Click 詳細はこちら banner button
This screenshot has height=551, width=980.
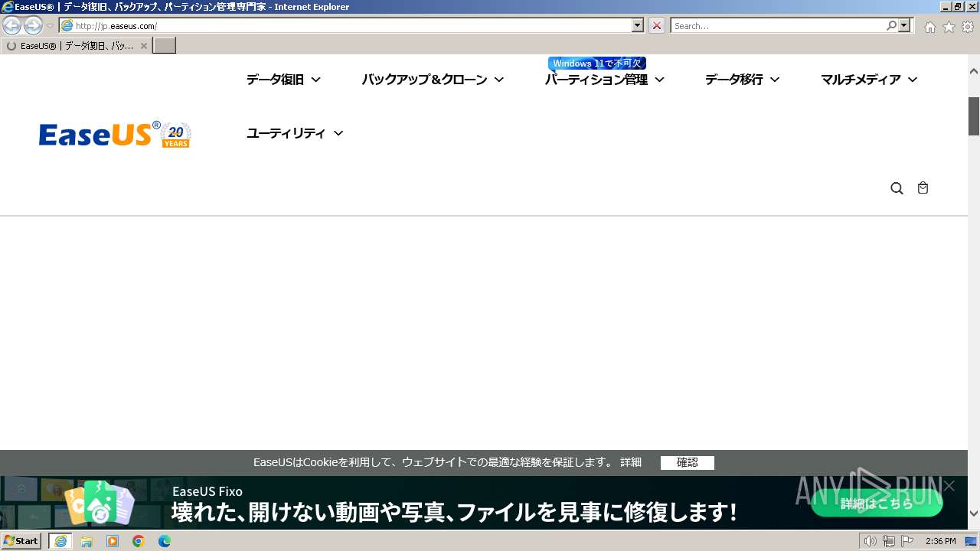coord(877,504)
